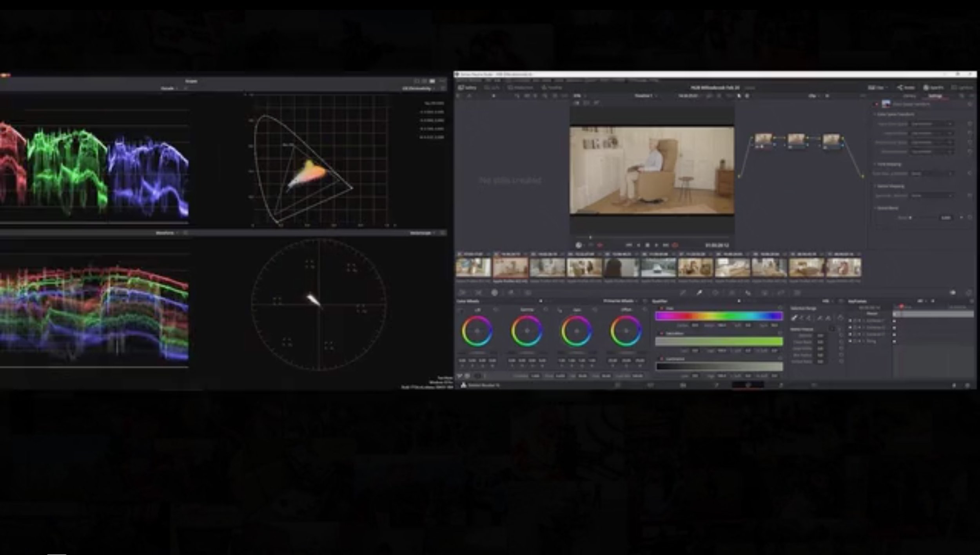This screenshot has height=555, width=980.
Task: Open the Tone Mapping Method dropdown
Action: [931, 174]
